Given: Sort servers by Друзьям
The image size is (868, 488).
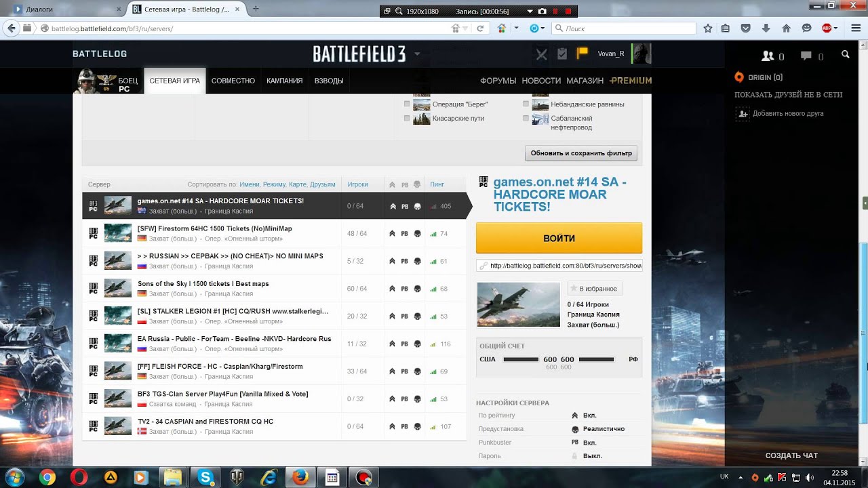Looking at the screenshot, I should pyautogui.click(x=323, y=184).
